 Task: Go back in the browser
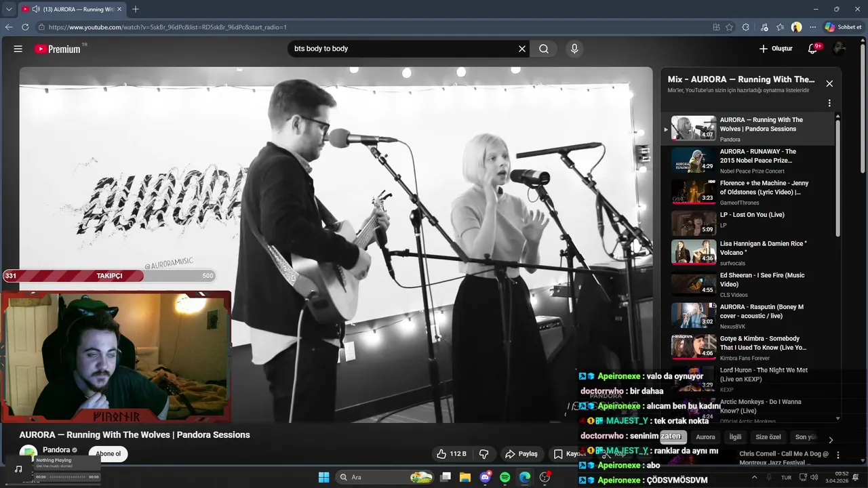[x=9, y=27]
